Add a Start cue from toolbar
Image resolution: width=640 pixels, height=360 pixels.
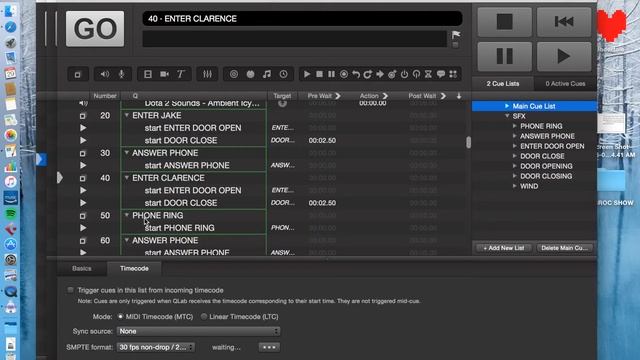(307, 74)
